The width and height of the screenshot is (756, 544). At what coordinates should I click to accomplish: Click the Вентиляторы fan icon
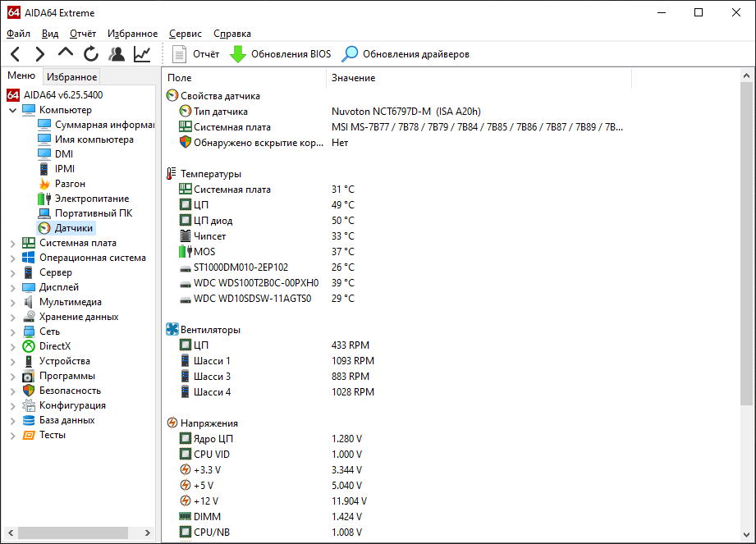click(x=172, y=330)
